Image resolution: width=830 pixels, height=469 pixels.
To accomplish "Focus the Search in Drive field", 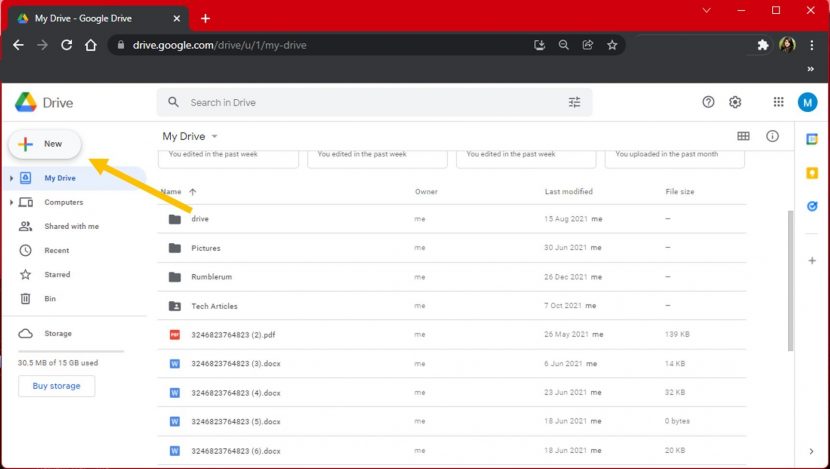I will tap(374, 102).
